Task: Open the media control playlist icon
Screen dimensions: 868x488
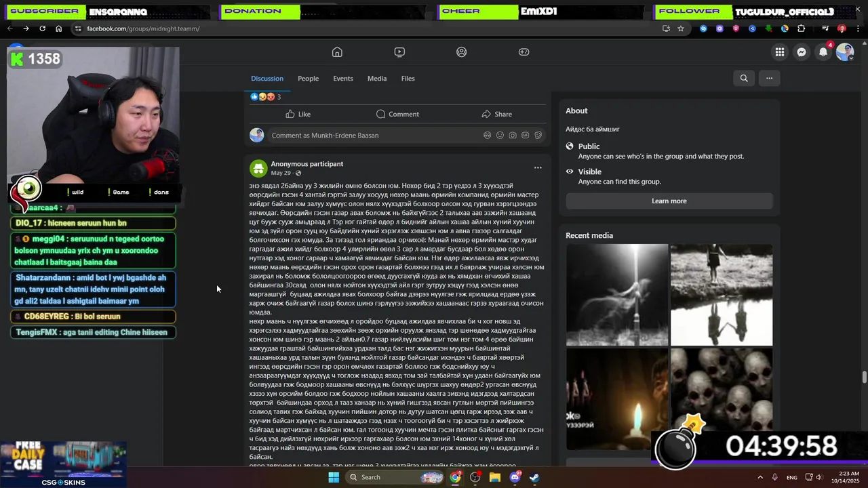Action: (x=825, y=28)
